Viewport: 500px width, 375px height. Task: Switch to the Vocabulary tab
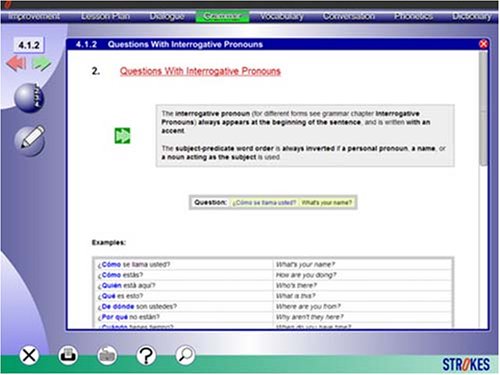pos(282,16)
